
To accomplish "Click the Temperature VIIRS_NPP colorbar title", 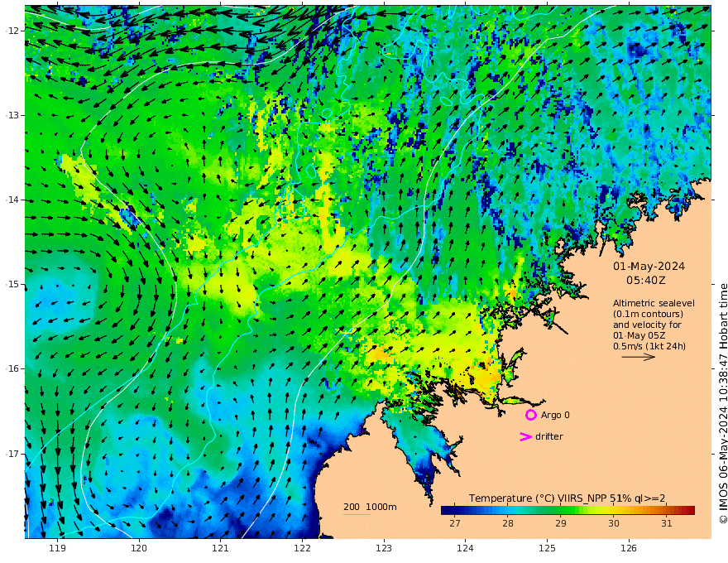I will click(x=567, y=498).
